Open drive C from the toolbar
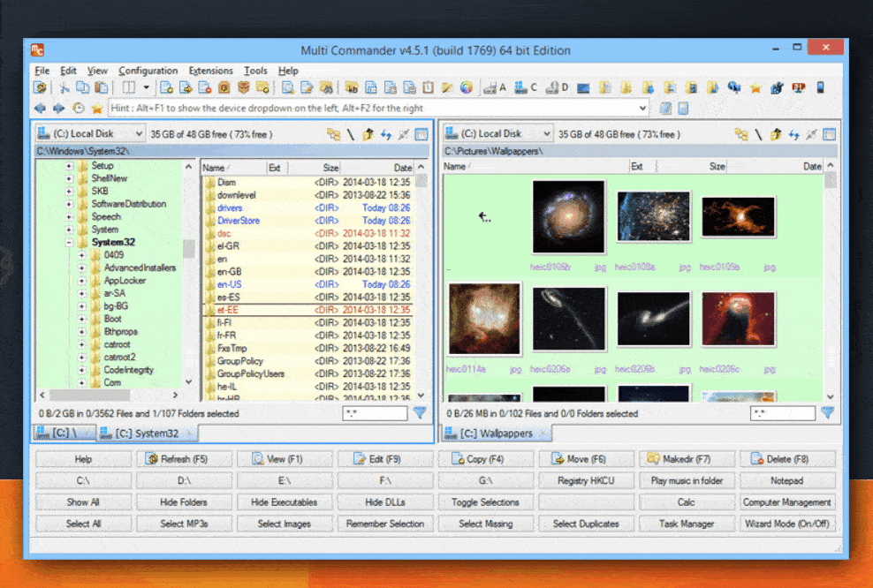This screenshot has height=588, width=873. tap(526, 87)
